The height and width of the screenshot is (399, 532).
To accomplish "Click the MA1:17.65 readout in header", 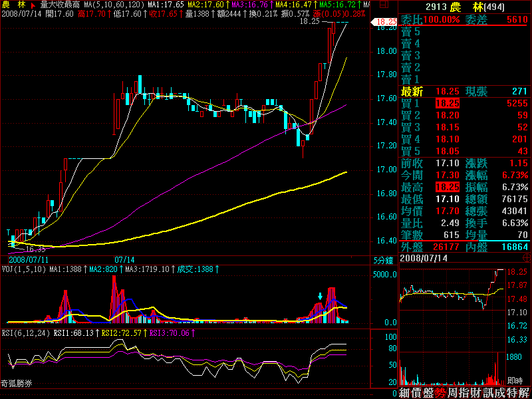I will [166, 5].
